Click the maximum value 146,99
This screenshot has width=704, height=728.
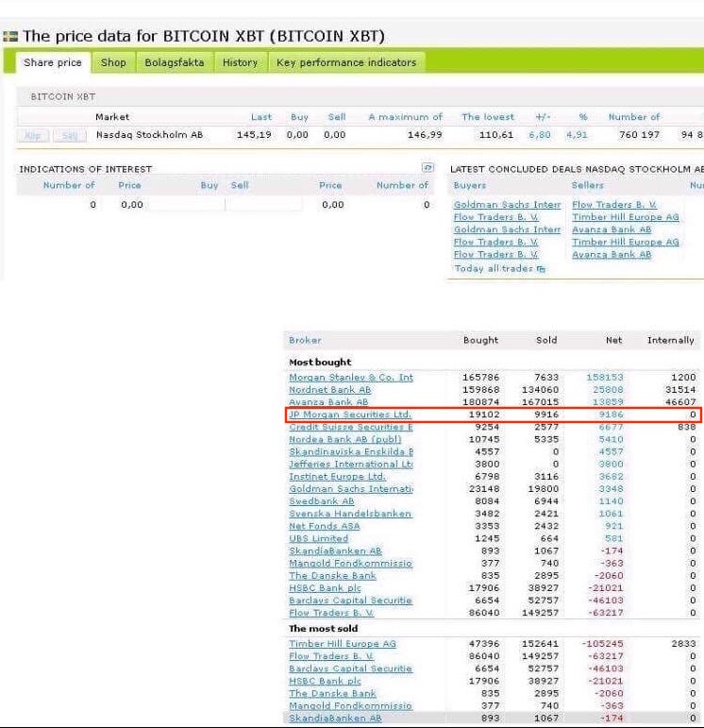coord(425,135)
